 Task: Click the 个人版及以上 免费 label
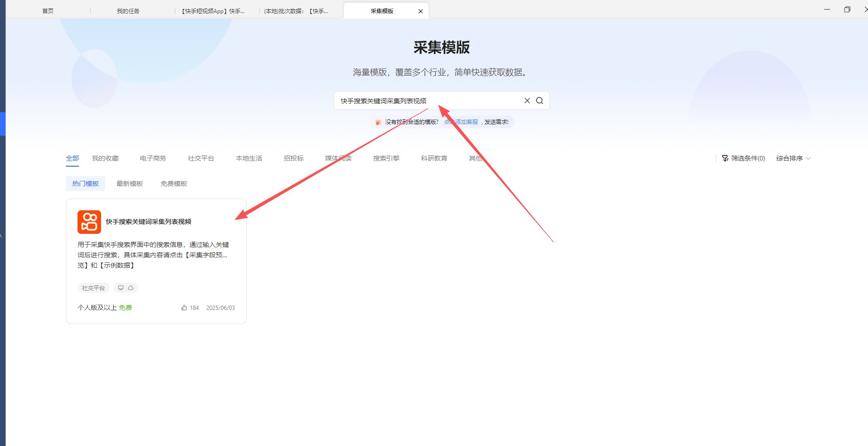click(x=105, y=308)
